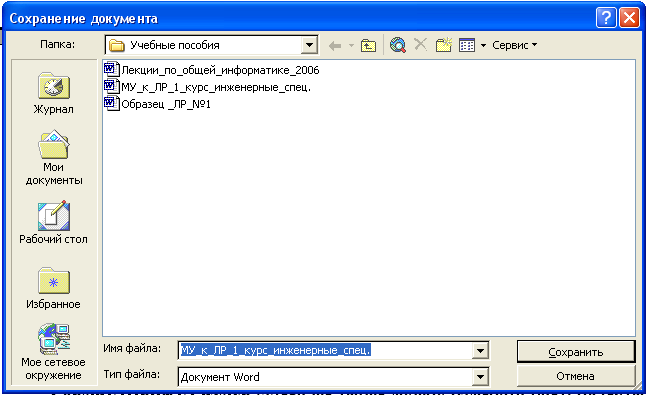Screen dimensions: 646x395
Task: Click the help question mark button
Action: click(x=606, y=18)
